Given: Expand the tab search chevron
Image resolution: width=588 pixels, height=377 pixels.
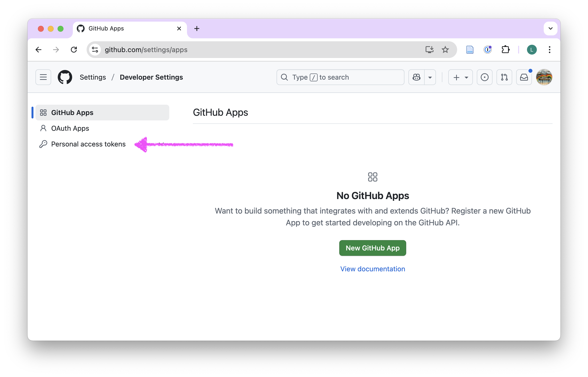Looking at the screenshot, I should (550, 29).
